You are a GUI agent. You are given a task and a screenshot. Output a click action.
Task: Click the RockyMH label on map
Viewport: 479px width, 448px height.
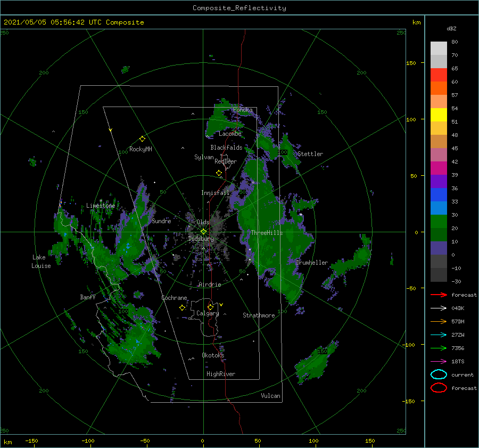[141, 149]
